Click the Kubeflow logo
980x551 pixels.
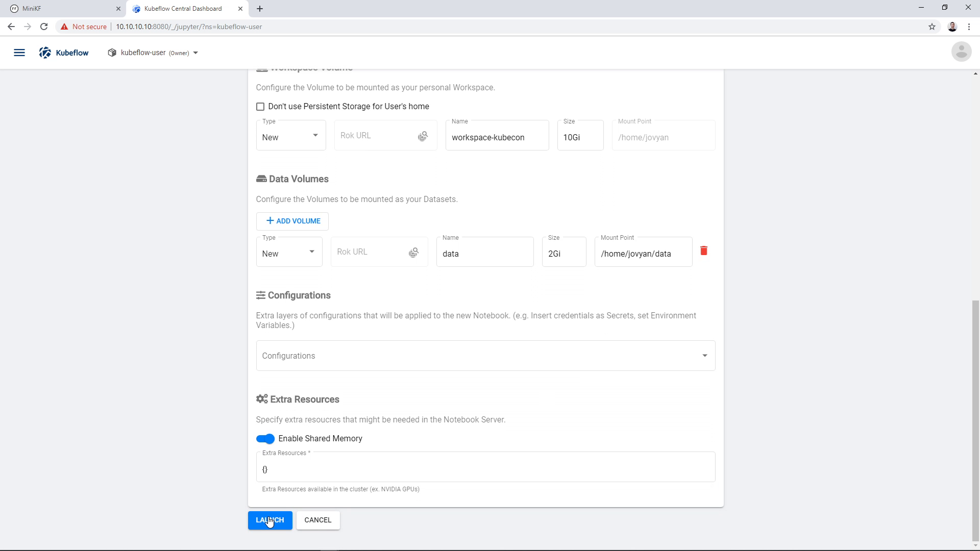[x=64, y=53]
